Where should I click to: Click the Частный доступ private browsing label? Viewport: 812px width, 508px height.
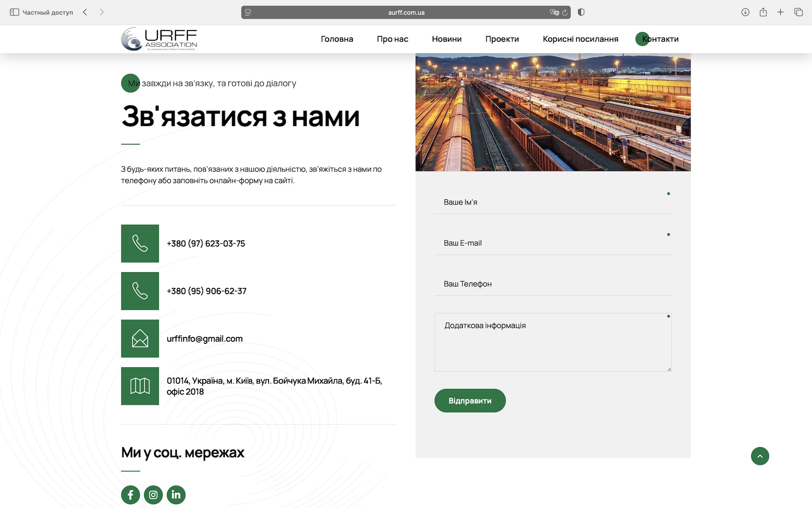coord(48,12)
